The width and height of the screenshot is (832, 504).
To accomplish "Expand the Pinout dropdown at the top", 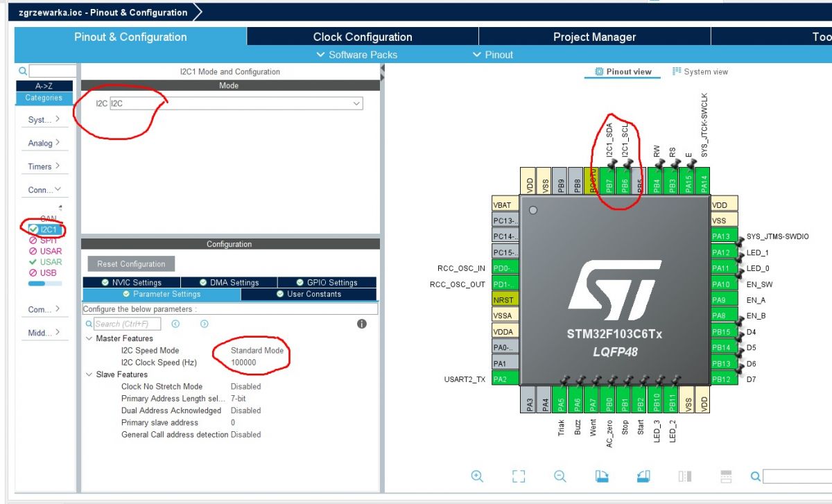I will click(492, 54).
